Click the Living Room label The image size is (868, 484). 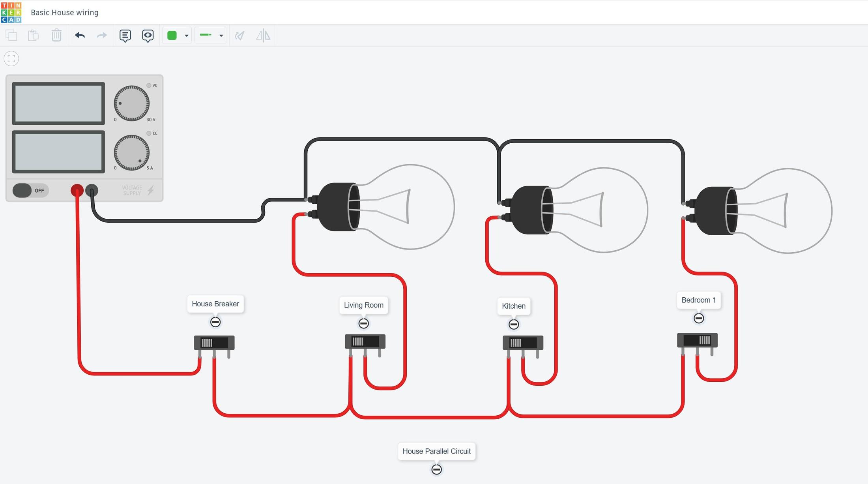[x=364, y=305]
